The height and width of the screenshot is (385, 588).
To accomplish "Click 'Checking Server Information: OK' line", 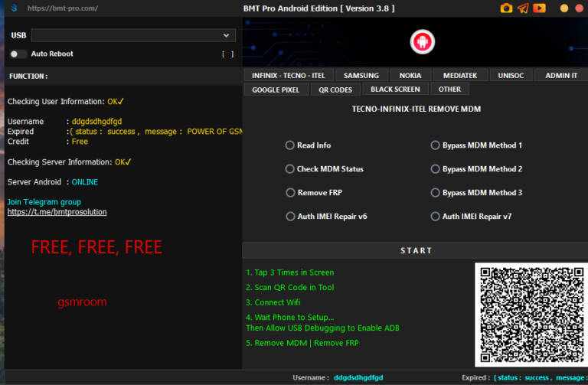I will [70, 162].
